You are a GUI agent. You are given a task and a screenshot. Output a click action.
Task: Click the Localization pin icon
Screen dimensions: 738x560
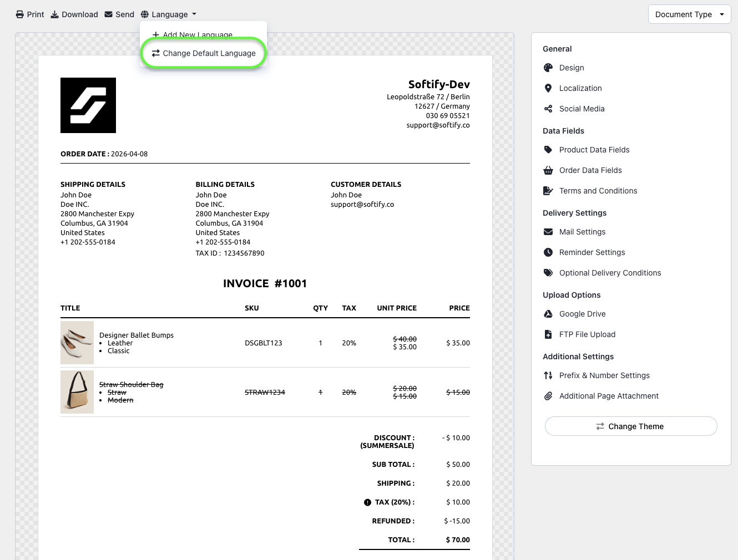click(x=548, y=88)
